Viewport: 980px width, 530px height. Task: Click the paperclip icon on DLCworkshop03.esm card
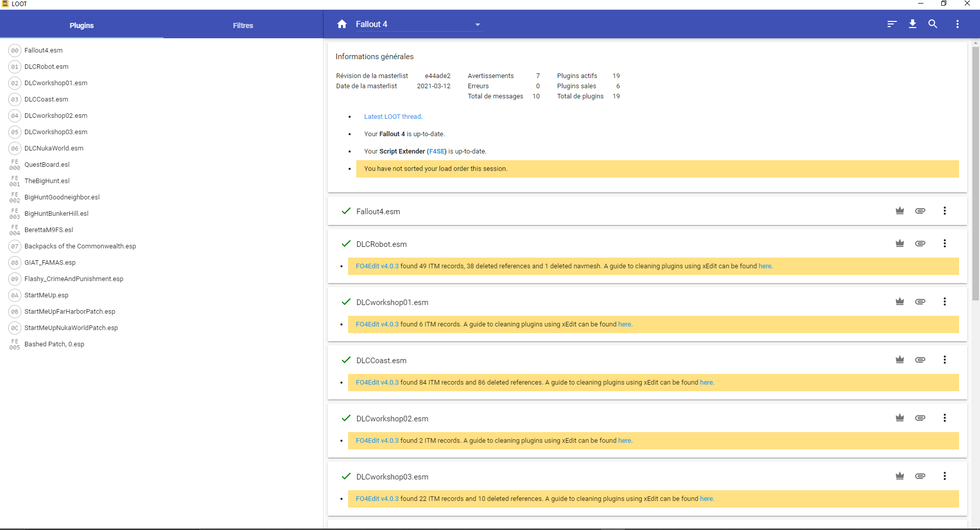pyautogui.click(x=920, y=476)
